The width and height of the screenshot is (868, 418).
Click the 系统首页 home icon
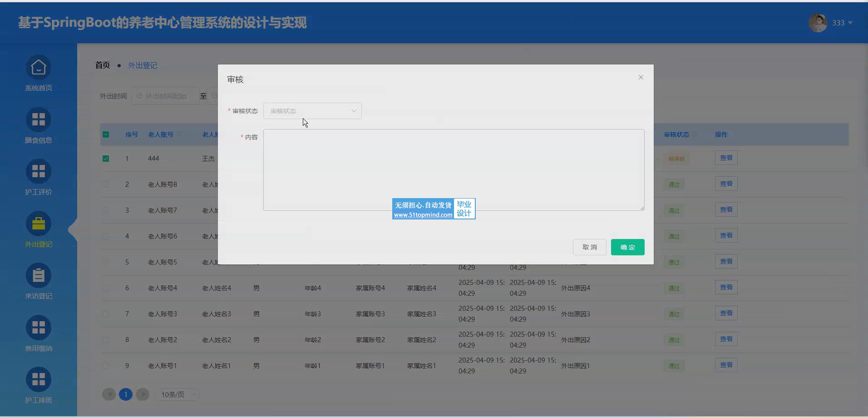click(39, 68)
